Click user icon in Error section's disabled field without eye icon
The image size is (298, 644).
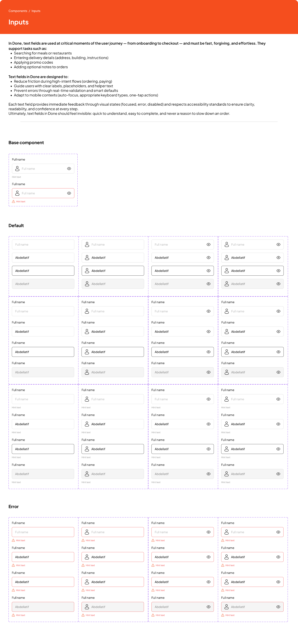(x=87, y=607)
